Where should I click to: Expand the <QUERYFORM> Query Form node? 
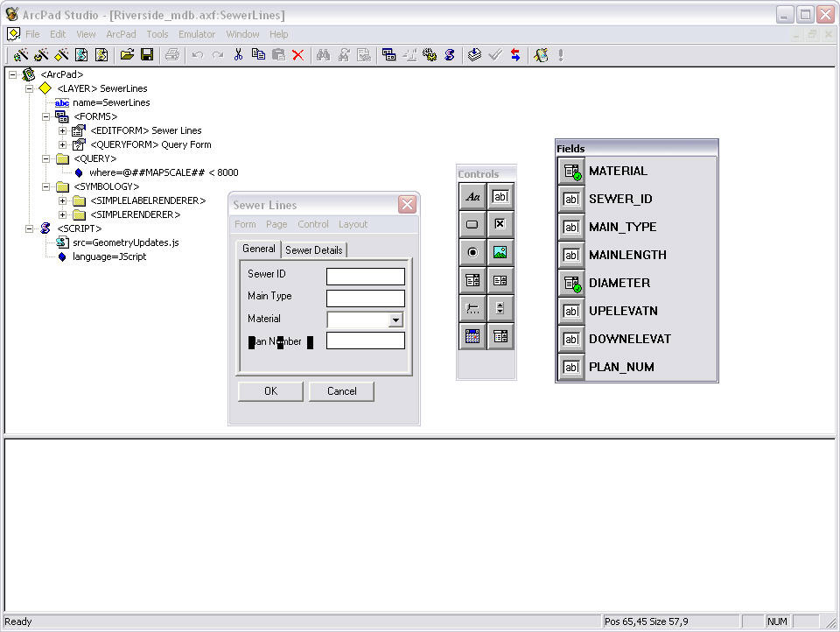(63, 144)
